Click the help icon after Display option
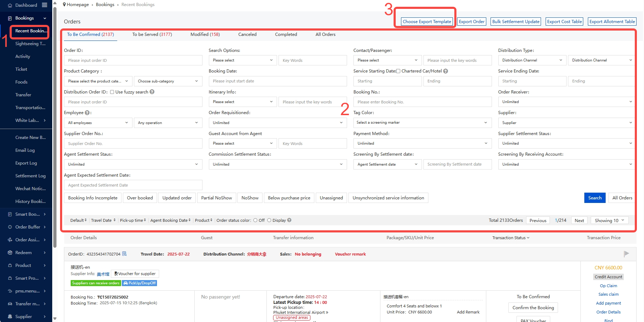 coord(289,220)
